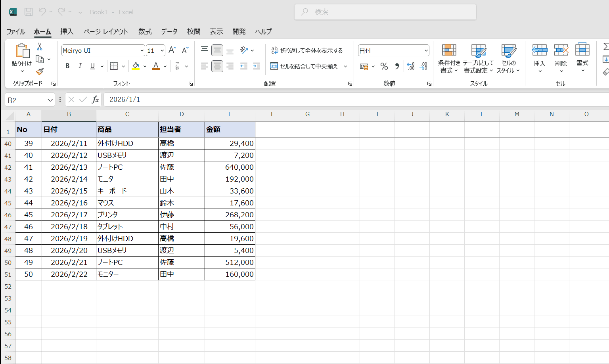
Task: Expand the 貼り付け paste options arrow
Action: click(x=22, y=71)
